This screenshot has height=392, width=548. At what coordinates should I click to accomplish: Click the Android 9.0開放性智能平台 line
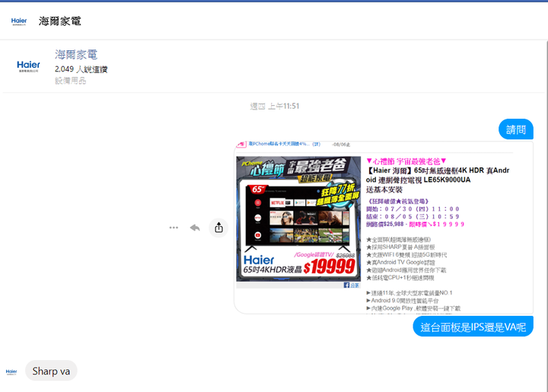point(403,301)
